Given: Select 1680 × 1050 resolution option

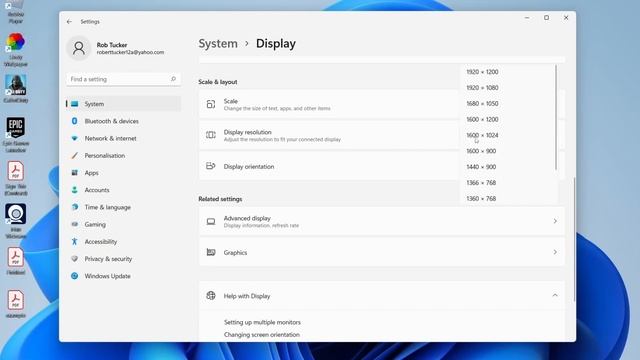Looking at the screenshot, I should 482,104.
